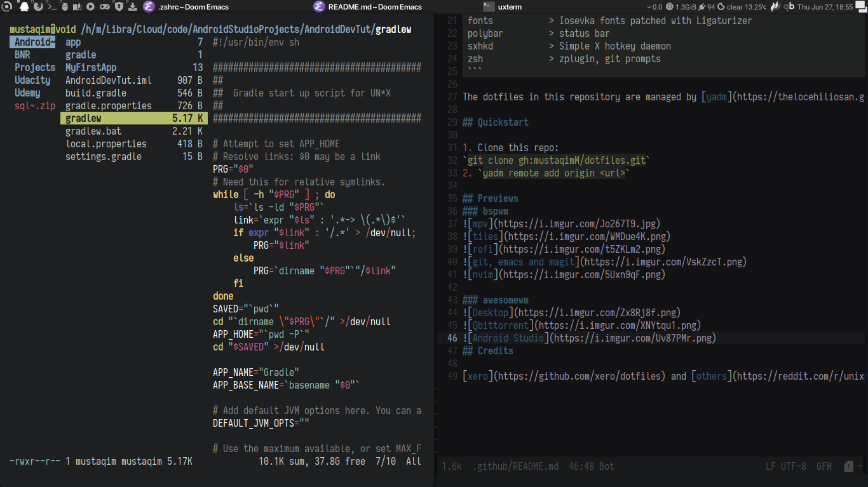Open the book reader tag icon
This screenshot has height=487, width=868.
(x=77, y=7)
